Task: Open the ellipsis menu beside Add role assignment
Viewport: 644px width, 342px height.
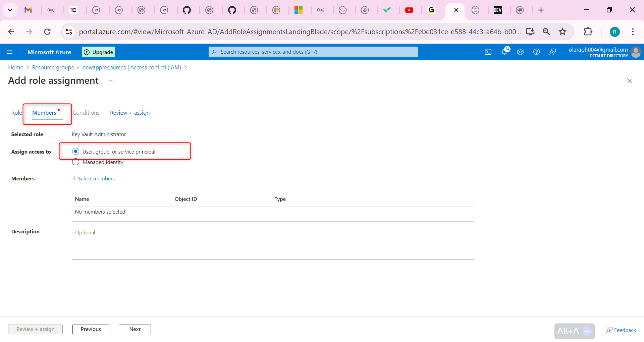Action: tap(111, 81)
